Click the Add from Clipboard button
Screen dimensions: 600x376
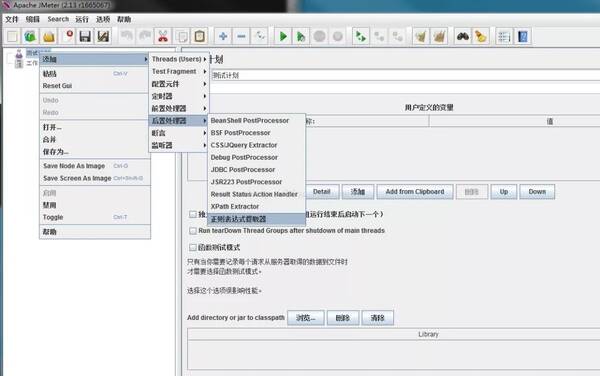(x=415, y=192)
